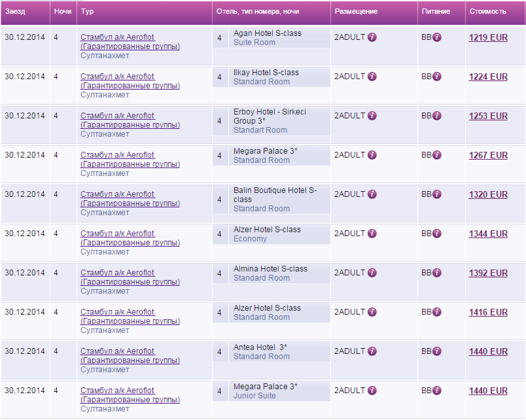
Task: Open tour link in the Almina Hotel row
Action: 117,273
